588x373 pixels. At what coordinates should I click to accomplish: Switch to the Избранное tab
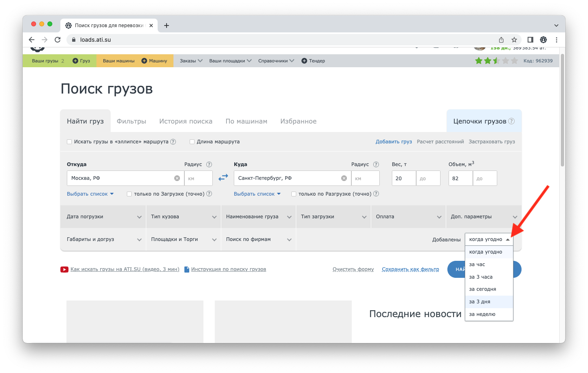pyautogui.click(x=298, y=121)
